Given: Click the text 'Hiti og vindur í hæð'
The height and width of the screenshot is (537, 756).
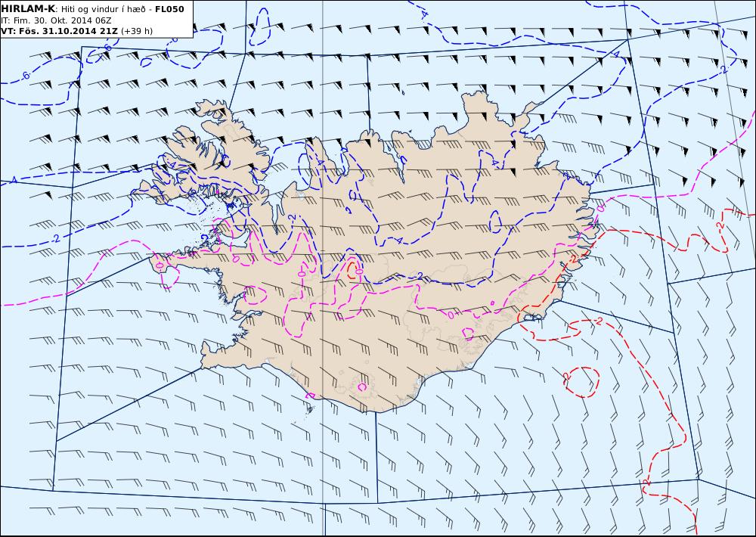Looking at the screenshot, I should pyautogui.click(x=104, y=9).
